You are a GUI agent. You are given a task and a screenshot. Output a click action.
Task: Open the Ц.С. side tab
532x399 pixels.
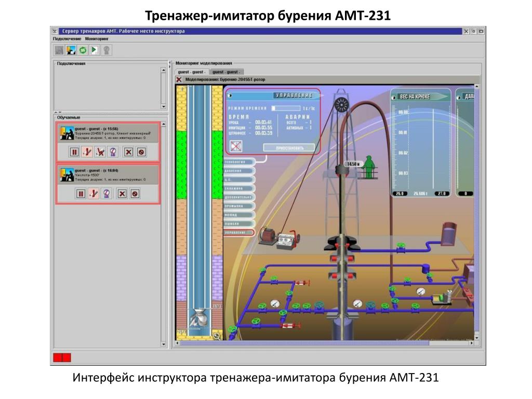tap(239, 179)
